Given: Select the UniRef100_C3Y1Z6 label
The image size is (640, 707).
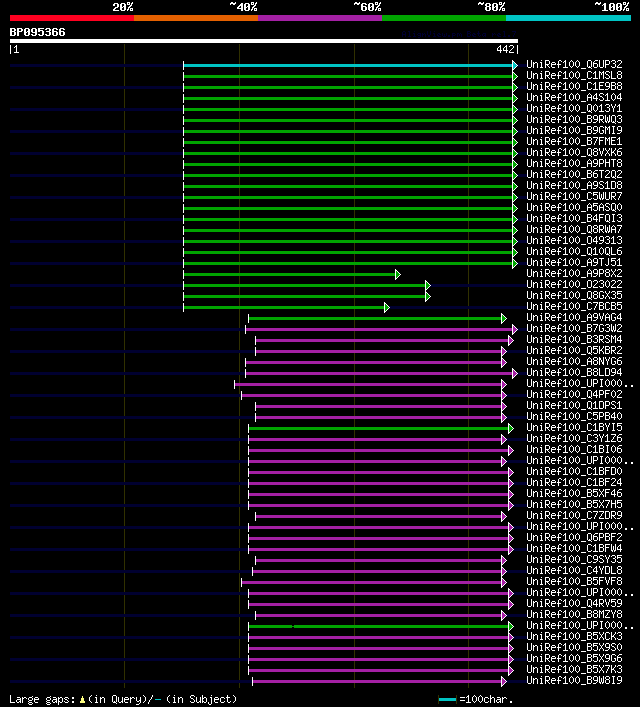Looking at the screenshot, I should [574, 438].
